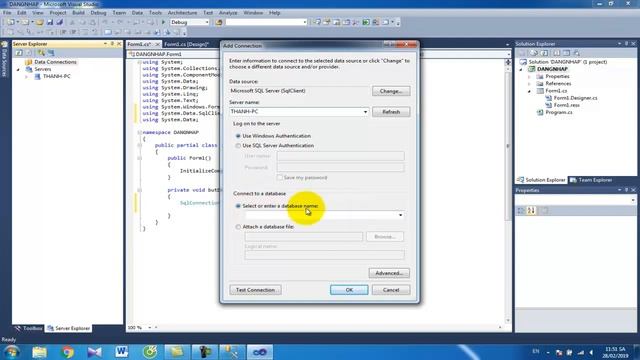The width and height of the screenshot is (640, 360).
Task: Open the Find combo box dropdown in toolbar
Action: 304,22
